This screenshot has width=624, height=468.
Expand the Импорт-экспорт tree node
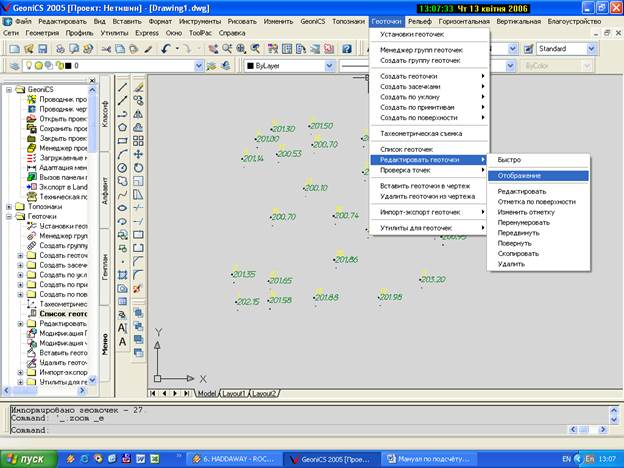20,372
